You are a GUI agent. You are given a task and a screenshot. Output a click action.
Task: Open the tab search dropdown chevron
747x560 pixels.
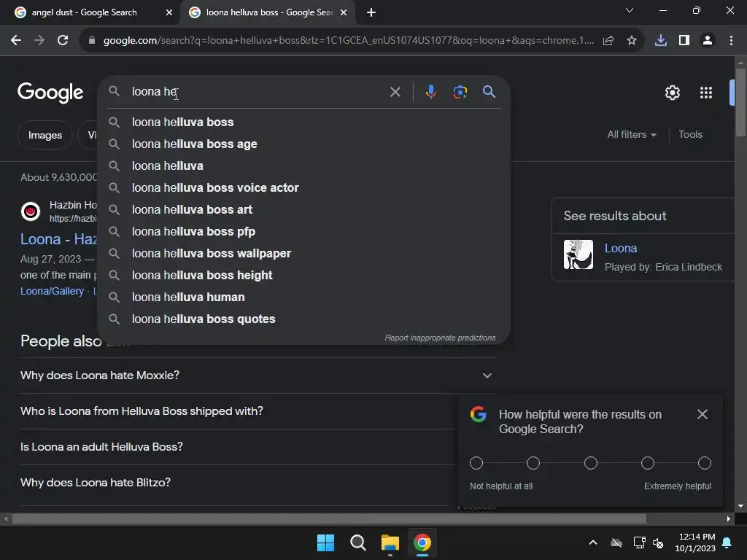[629, 10]
